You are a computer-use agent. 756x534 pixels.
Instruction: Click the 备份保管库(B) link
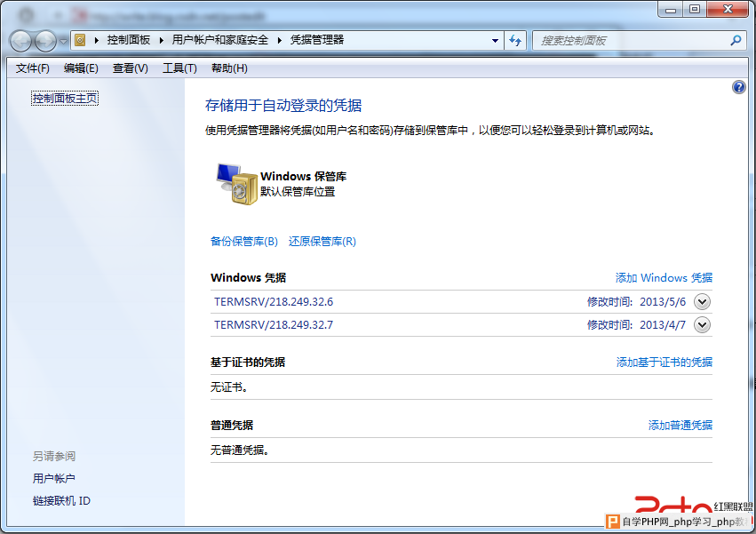point(244,242)
